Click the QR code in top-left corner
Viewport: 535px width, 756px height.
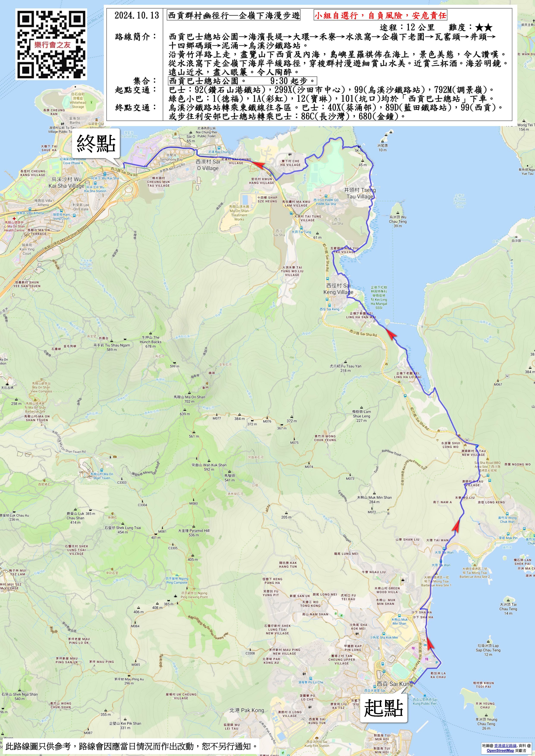click(52, 44)
